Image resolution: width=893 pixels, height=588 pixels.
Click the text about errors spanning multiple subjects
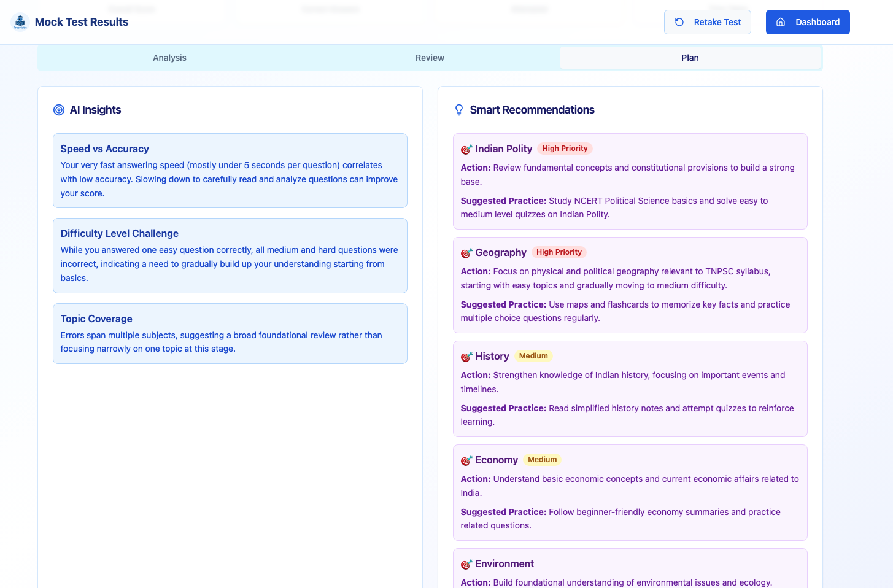tap(221, 342)
